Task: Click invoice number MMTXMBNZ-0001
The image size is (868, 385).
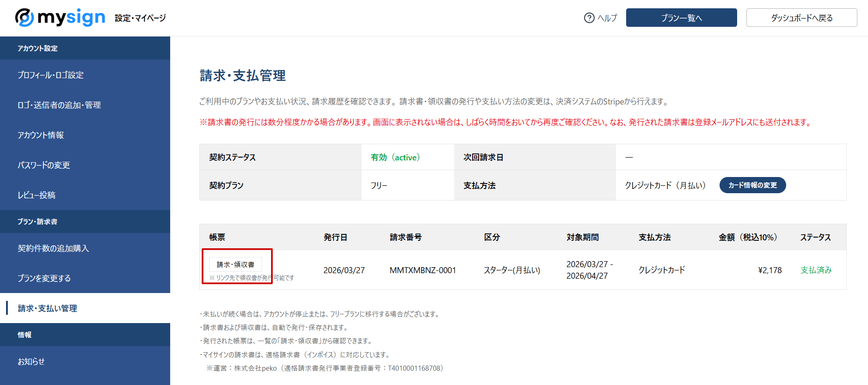Action: tap(423, 270)
